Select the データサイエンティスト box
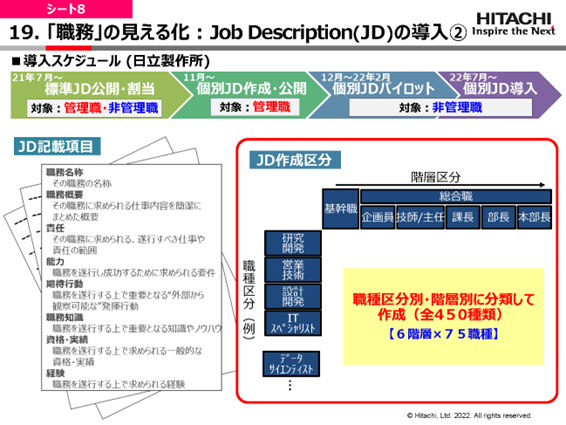This screenshot has height=425, width=566. (x=291, y=364)
